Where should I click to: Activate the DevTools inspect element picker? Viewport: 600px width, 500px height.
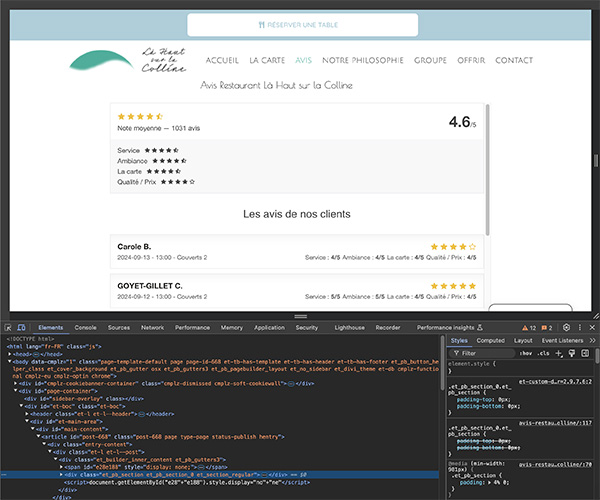click(8, 327)
